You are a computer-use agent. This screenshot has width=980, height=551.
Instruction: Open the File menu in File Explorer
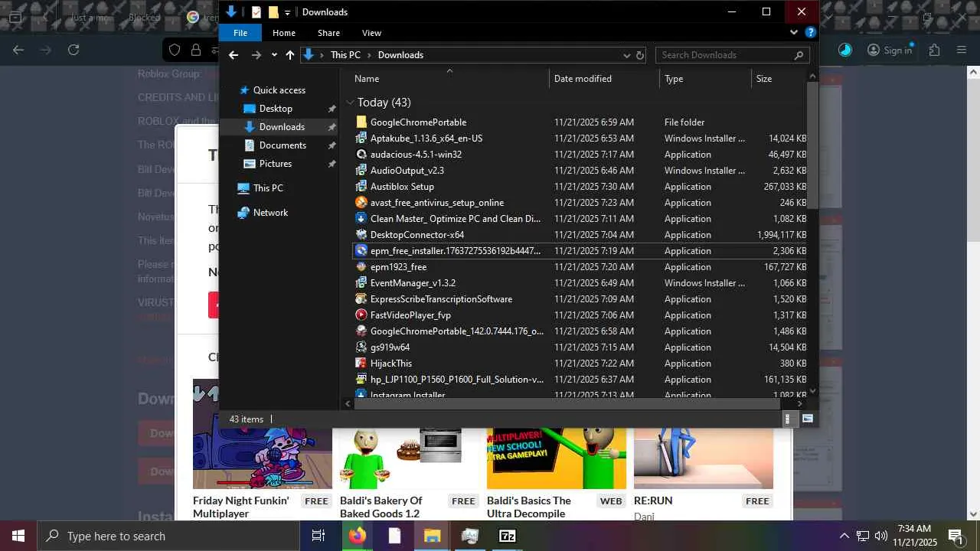point(240,33)
